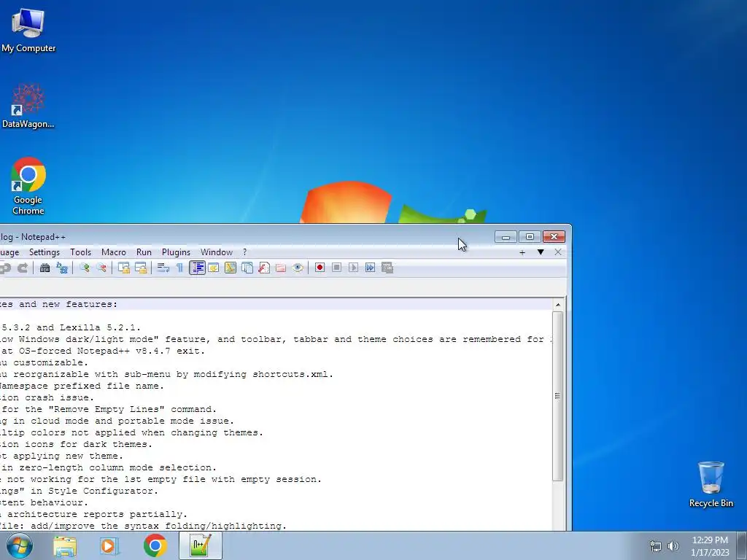Toggle file Monitoring eye icon
The image size is (747, 560).
pos(298,268)
